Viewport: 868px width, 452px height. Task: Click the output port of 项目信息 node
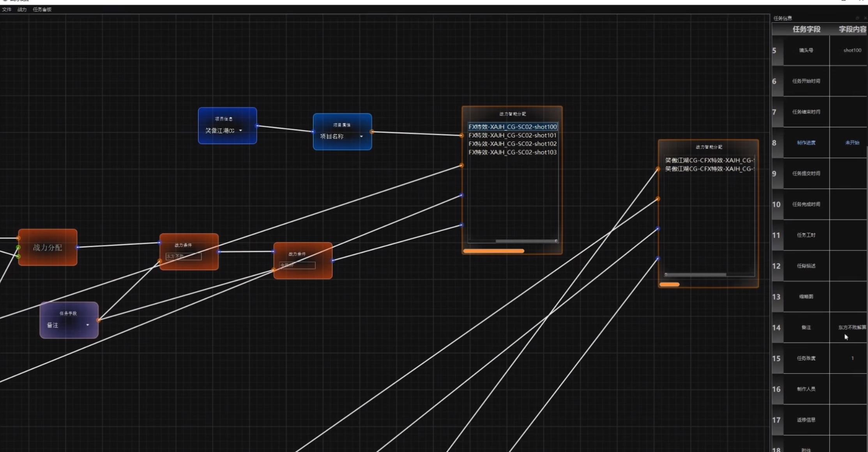(x=257, y=125)
